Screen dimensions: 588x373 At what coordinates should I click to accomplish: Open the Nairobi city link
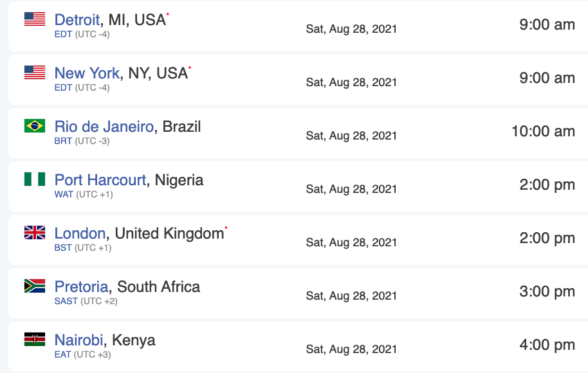tap(78, 340)
